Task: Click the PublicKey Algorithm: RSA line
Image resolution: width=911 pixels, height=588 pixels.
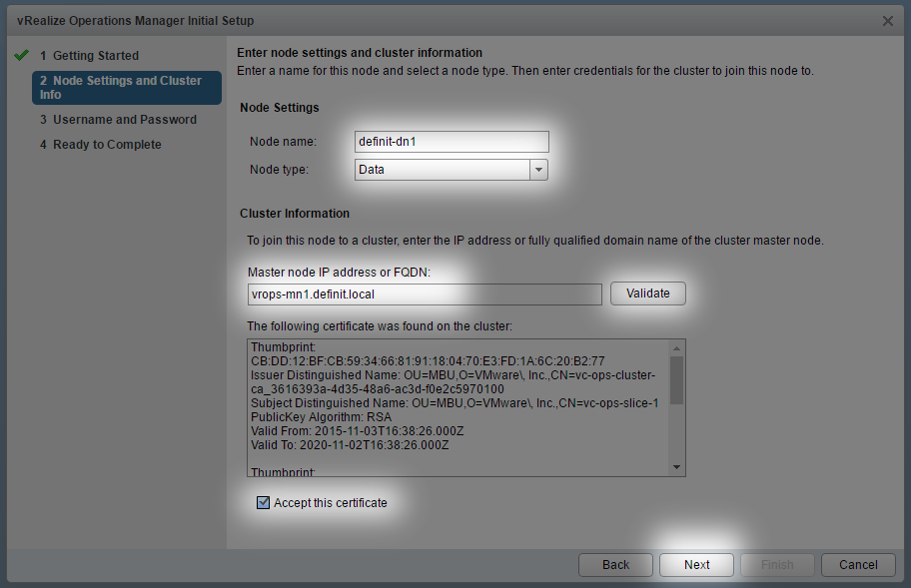Action: tap(322, 417)
